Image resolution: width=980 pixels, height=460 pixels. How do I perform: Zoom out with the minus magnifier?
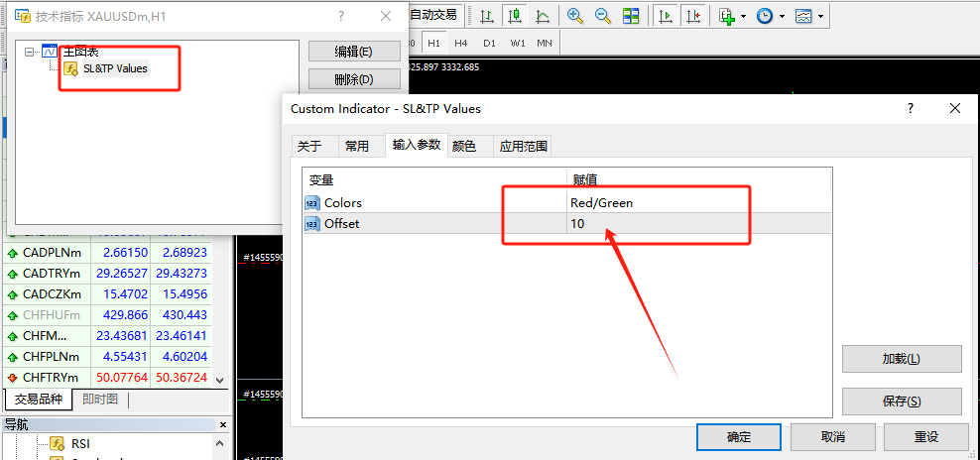602,16
